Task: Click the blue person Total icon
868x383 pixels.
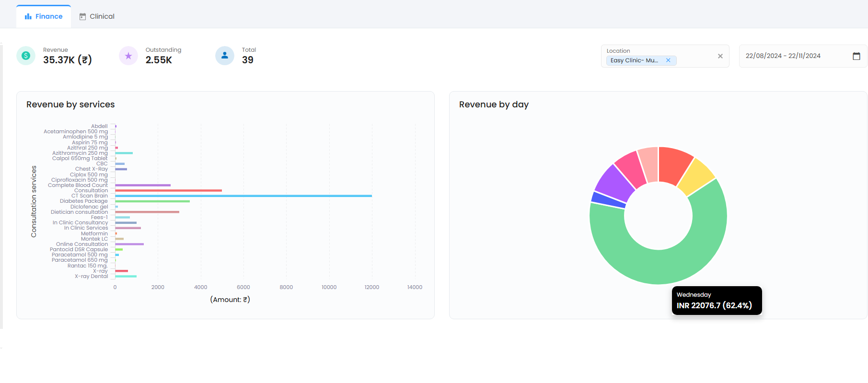Action: [224, 56]
